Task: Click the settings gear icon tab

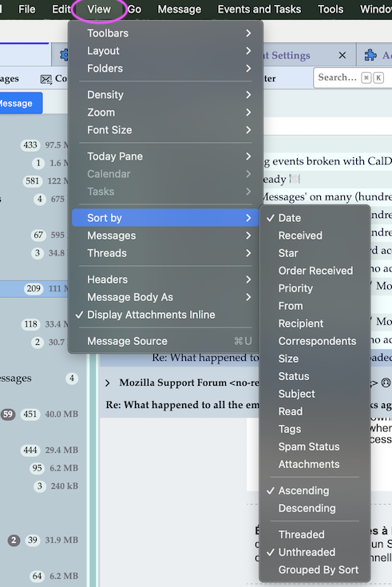Action: point(65,55)
